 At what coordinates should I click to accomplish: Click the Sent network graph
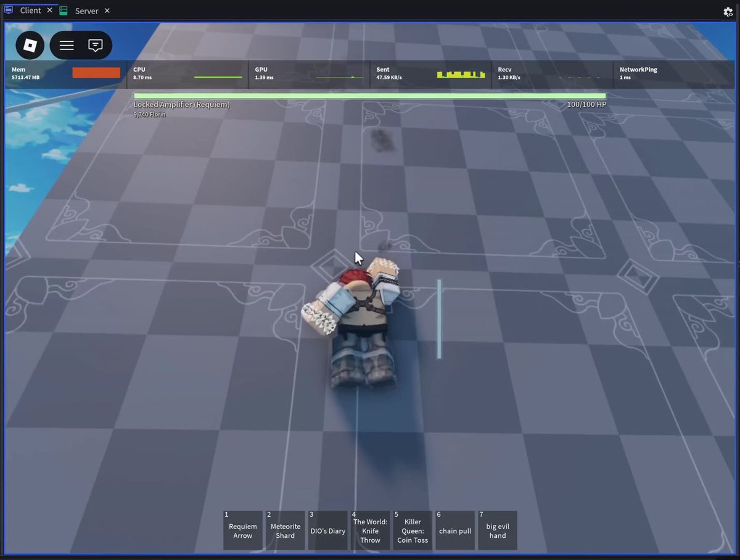pos(461,75)
